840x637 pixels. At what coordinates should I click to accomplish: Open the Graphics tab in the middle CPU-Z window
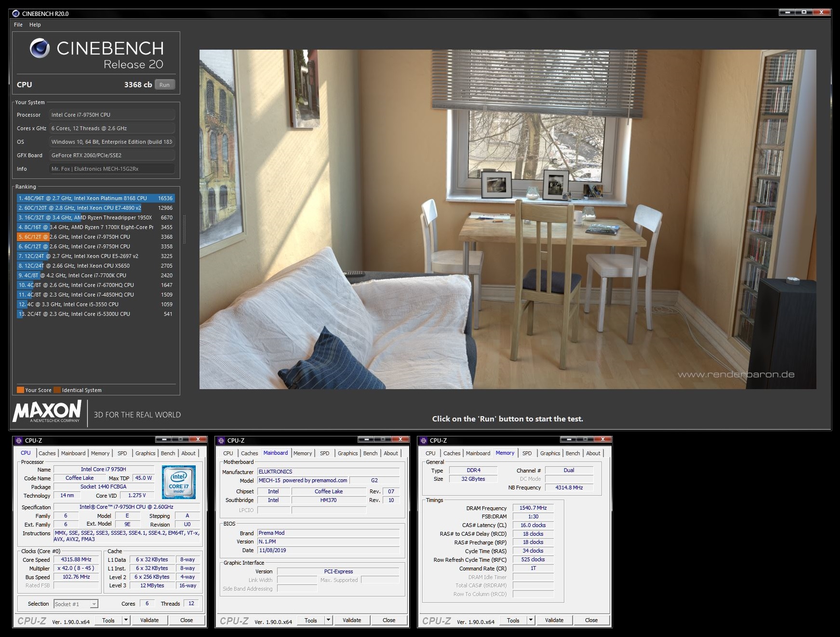pyautogui.click(x=347, y=453)
